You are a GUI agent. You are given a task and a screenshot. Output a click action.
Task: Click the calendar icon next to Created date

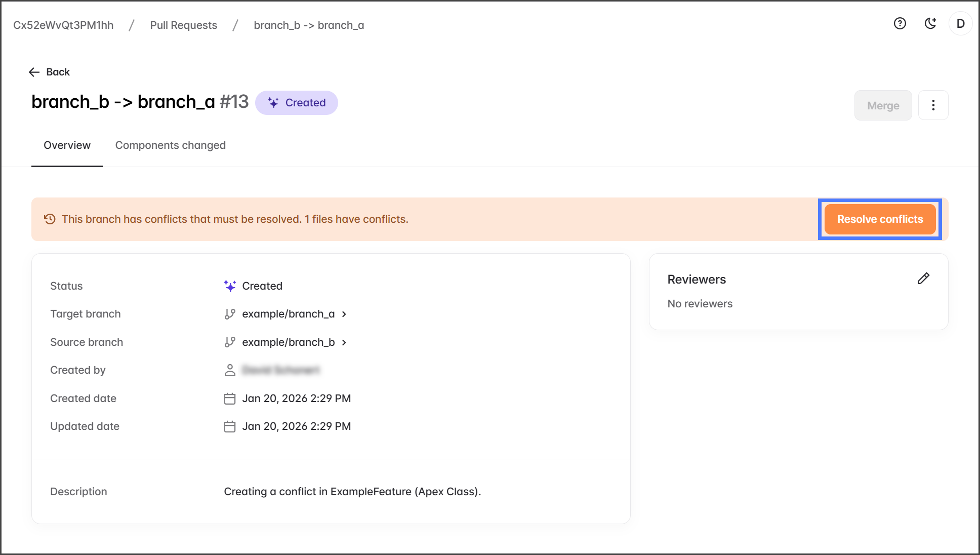coord(230,399)
